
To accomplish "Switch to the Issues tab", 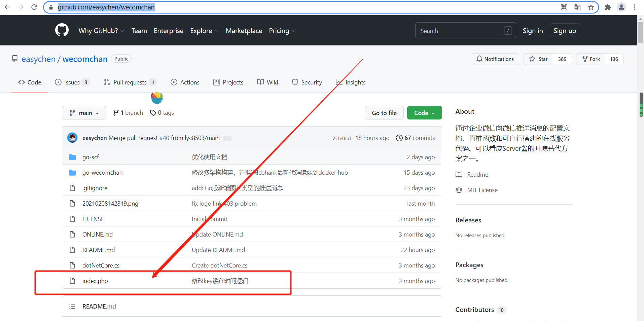I will pyautogui.click(x=72, y=82).
